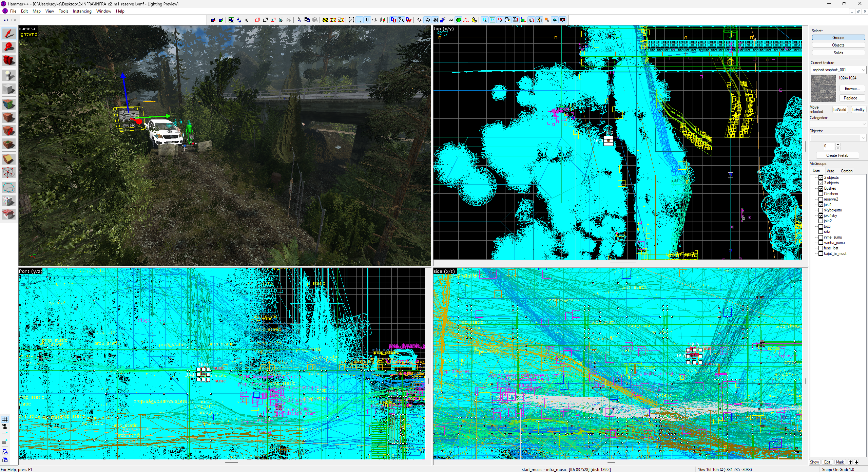Screen dimensions: 868x472
Task: Select the Block creation tool
Action: click(x=9, y=89)
